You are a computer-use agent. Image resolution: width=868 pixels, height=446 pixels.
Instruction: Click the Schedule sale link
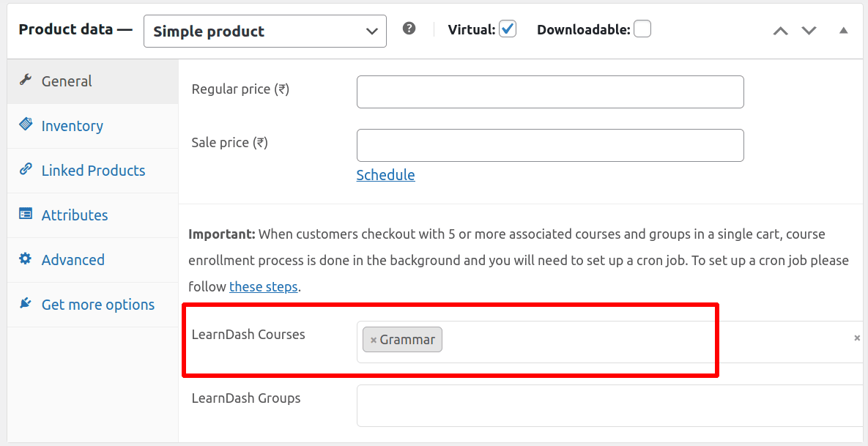pyautogui.click(x=385, y=175)
